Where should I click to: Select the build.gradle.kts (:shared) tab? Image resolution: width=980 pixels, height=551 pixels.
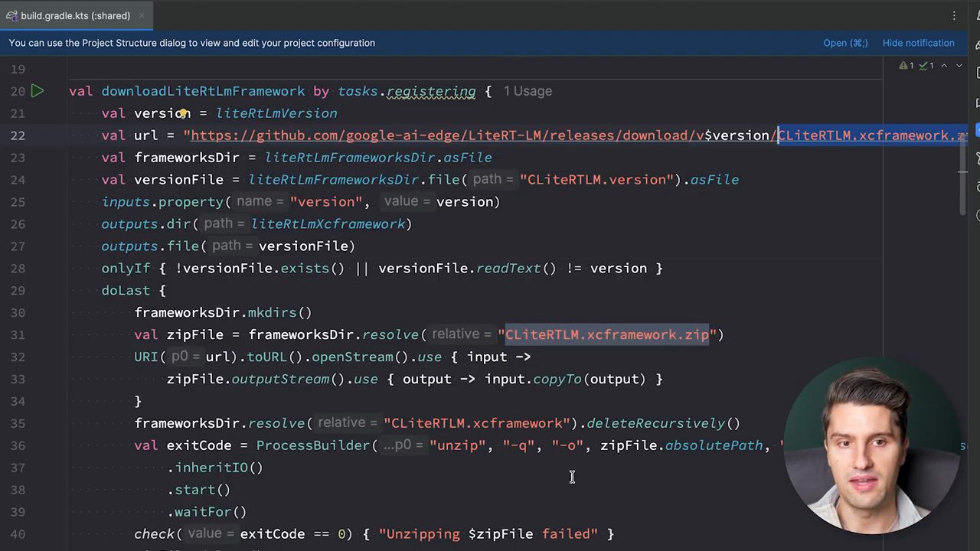[x=77, y=15]
